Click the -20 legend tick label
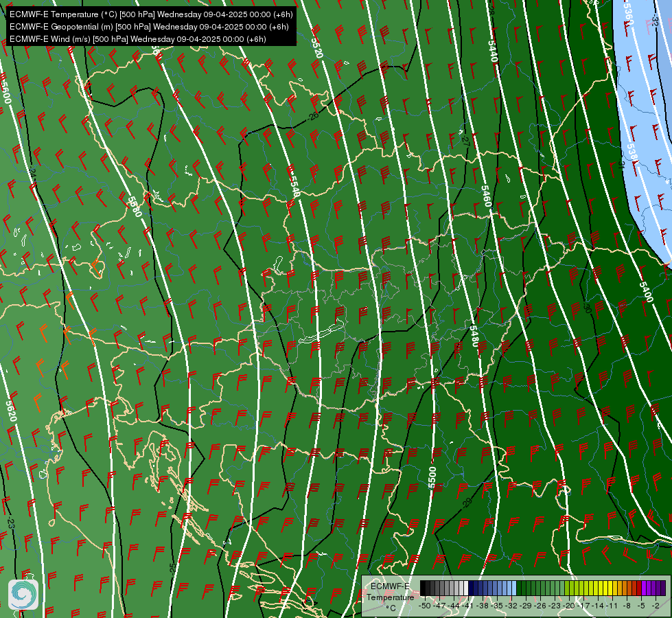Viewport: 672px width, 618px height. pyautogui.click(x=570, y=606)
